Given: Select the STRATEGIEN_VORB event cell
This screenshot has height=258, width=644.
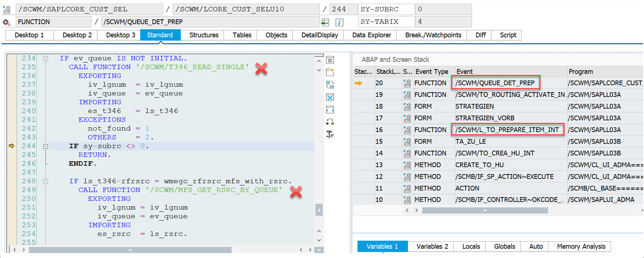Looking at the screenshot, I should click(511, 118).
